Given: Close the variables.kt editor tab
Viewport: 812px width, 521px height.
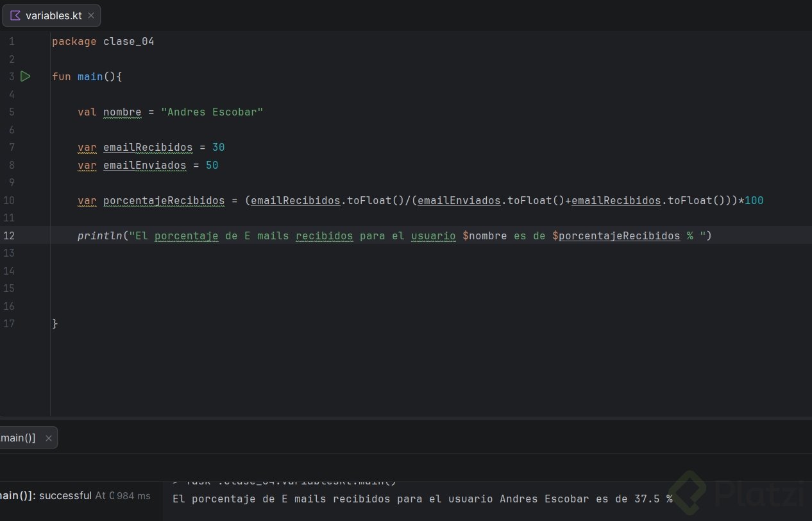Looking at the screenshot, I should pyautogui.click(x=90, y=15).
